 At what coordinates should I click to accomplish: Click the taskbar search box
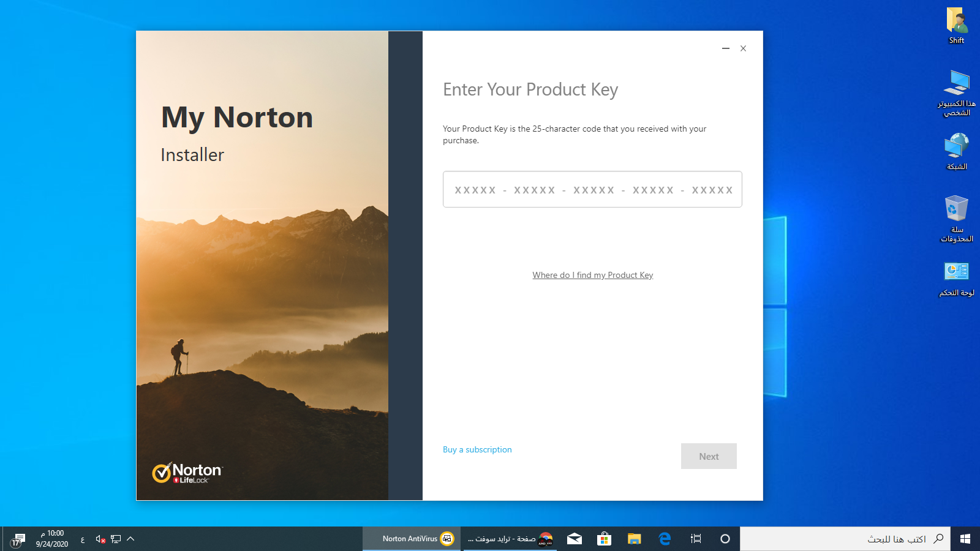[845, 539]
